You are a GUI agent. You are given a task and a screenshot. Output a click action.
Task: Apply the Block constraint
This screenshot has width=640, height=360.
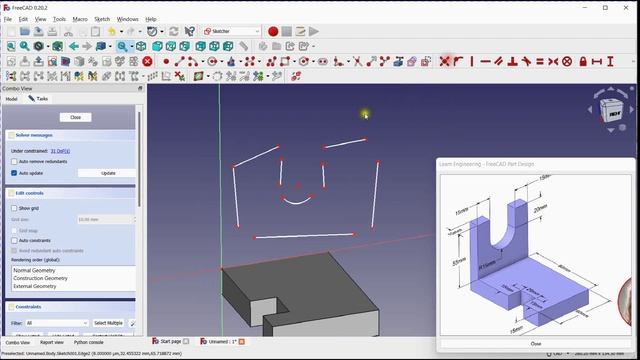click(x=567, y=62)
